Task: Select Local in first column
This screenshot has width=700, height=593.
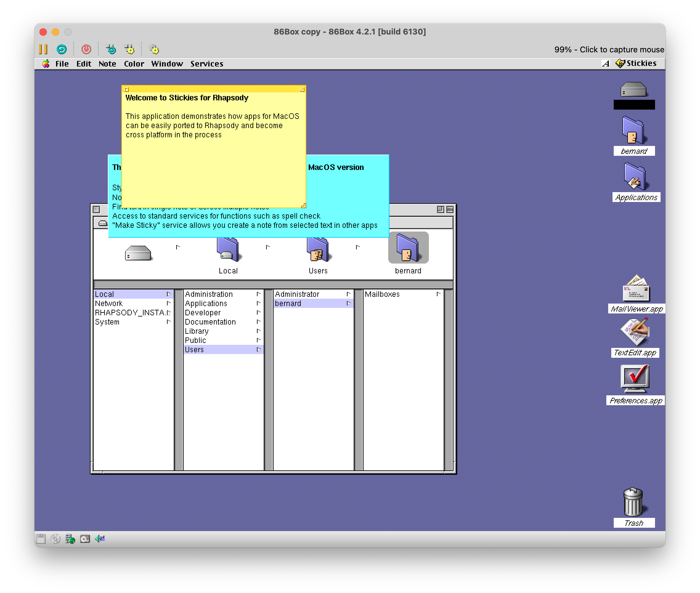Action: click(133, 294)
